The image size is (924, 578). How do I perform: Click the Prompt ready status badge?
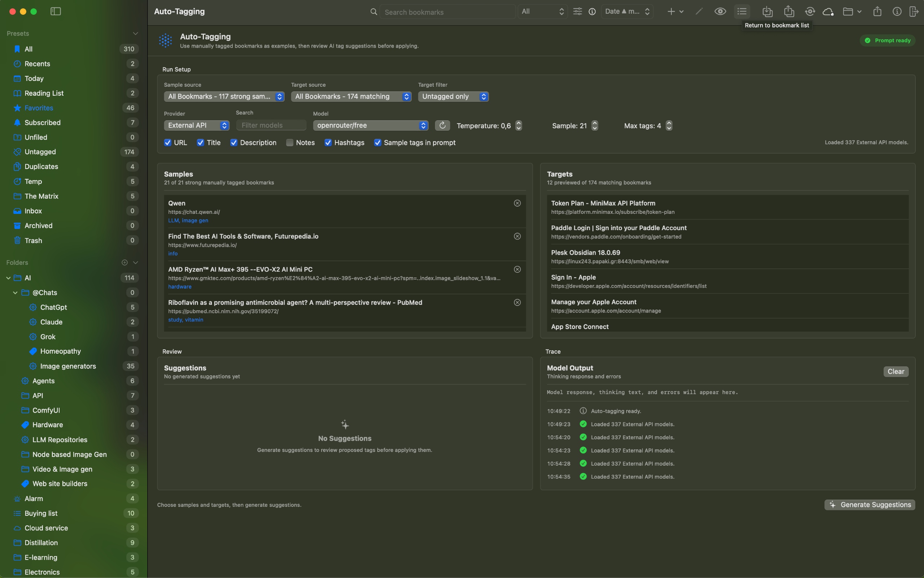887,40
